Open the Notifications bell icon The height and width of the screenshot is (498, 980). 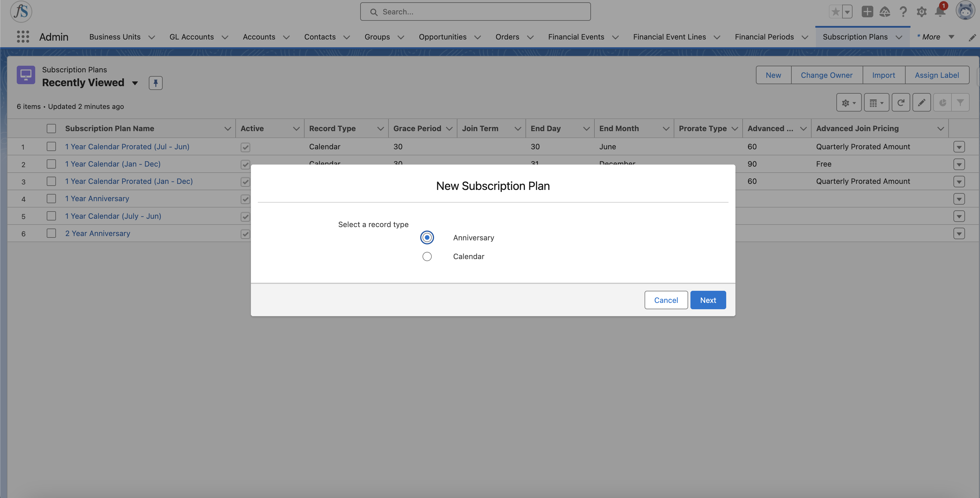tap(940, 12)
